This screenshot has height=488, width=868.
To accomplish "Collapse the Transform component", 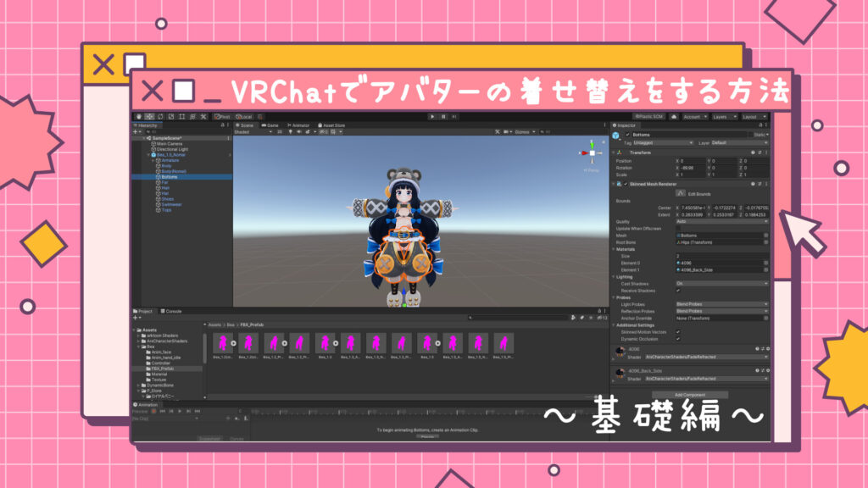I will tap(614, 152).
